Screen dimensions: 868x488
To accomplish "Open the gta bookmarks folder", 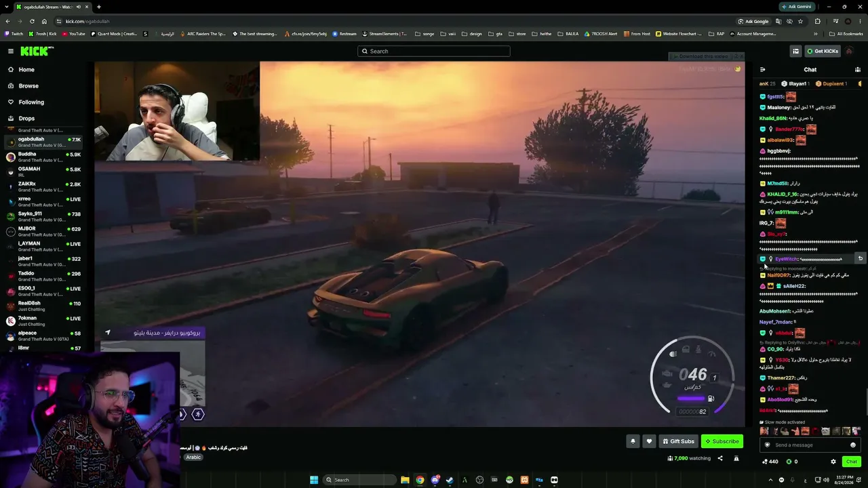I will tap(495, 34).
